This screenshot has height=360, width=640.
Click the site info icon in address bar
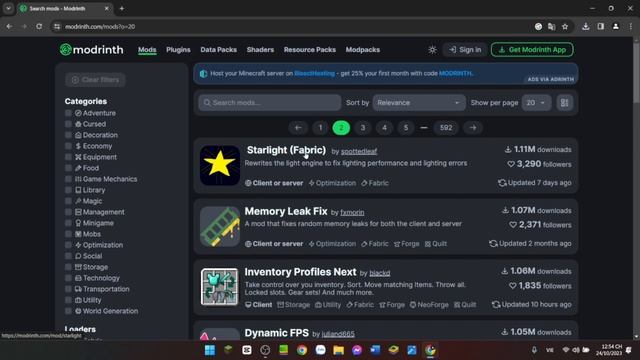57,27
